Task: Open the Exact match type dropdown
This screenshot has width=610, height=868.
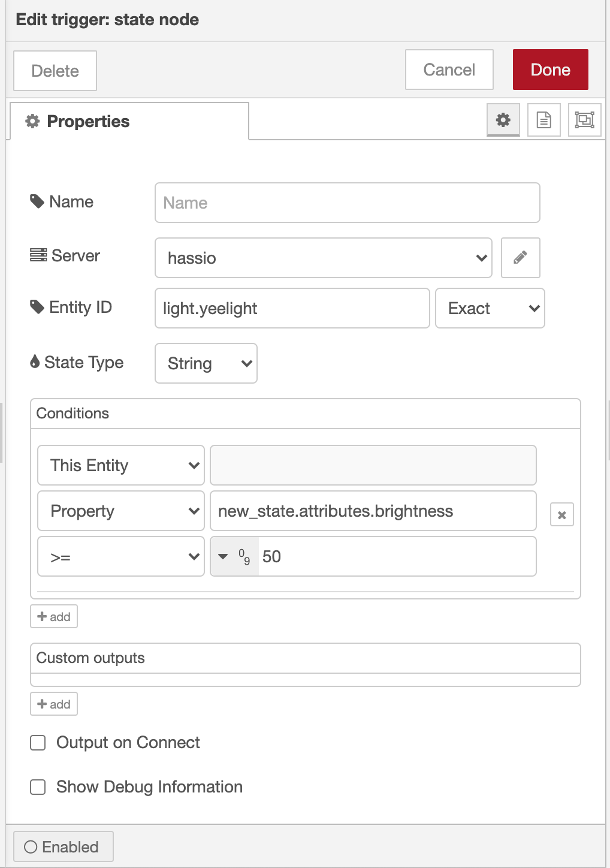Action: coord(490,308)
